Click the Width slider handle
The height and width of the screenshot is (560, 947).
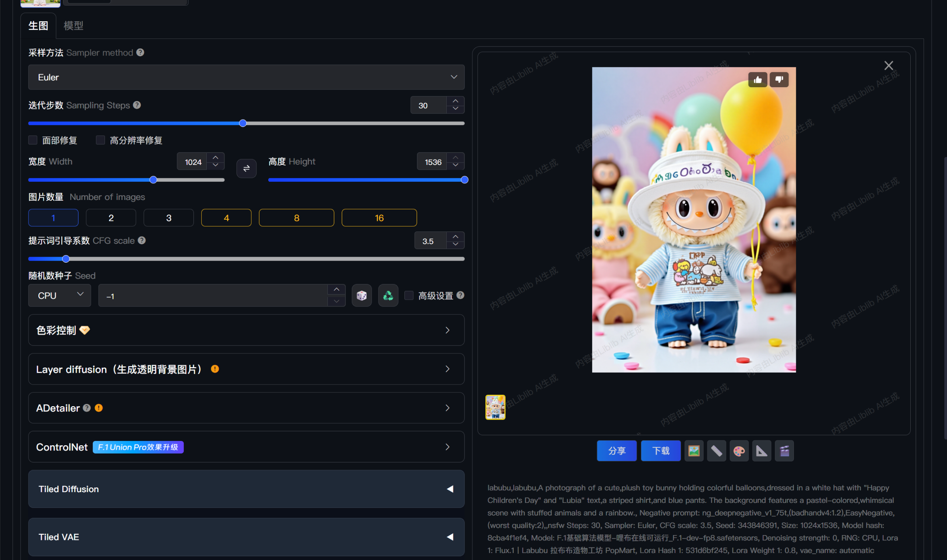coord(153,180)
